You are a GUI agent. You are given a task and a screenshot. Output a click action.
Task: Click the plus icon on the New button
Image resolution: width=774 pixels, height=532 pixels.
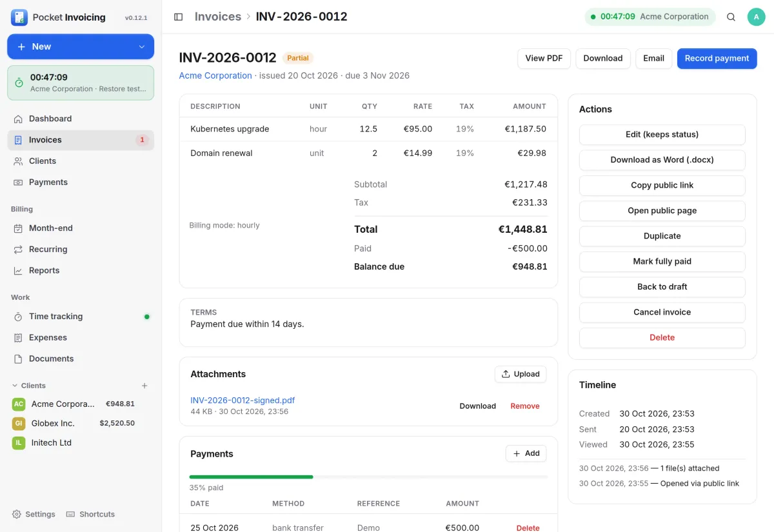click(22, 47)
